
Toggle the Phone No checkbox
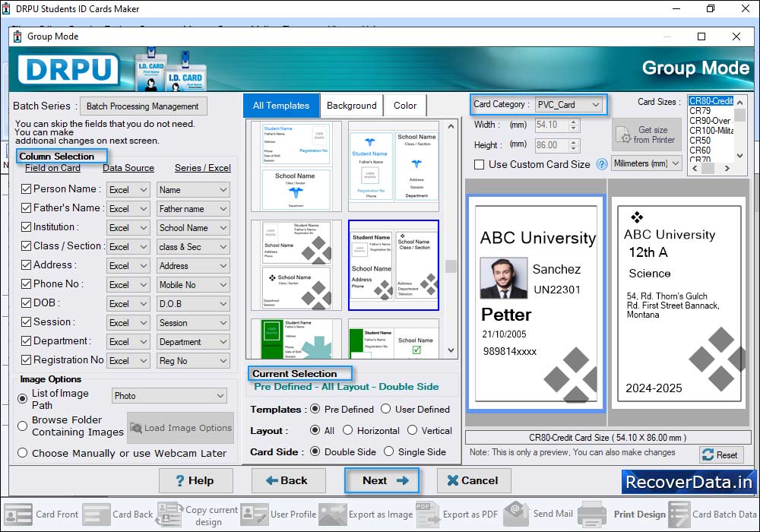(26, 283)
